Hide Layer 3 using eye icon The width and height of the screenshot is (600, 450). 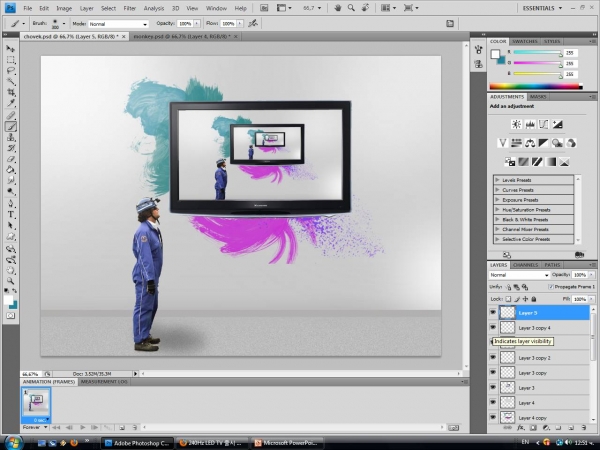[x=493, y=387]
